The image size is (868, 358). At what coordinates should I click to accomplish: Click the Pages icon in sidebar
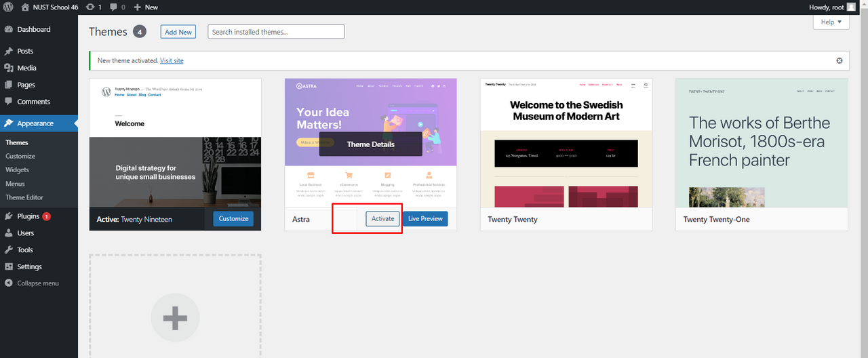9,85
